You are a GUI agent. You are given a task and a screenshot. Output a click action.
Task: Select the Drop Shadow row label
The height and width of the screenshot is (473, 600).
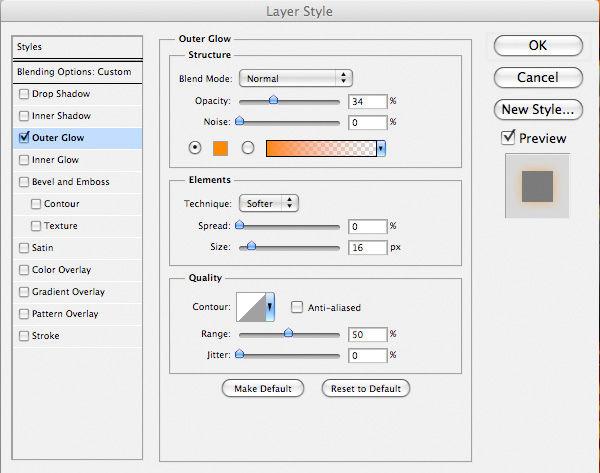(61, 94)
